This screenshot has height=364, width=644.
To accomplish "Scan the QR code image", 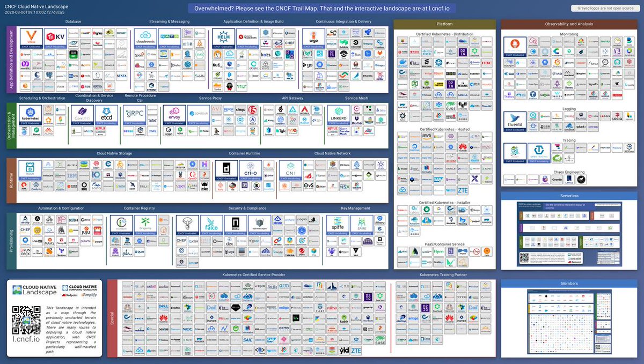I will pyautogui.click(x=27, y=320).
